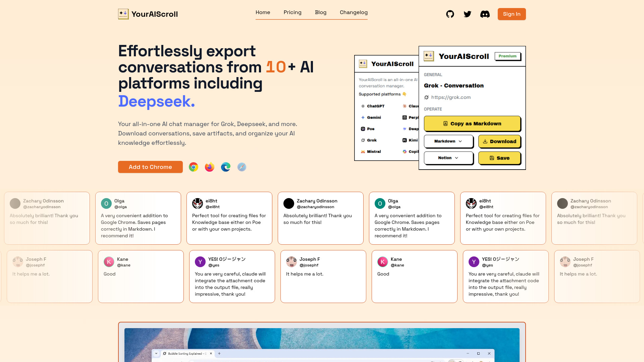This screenshot has width=644, height=362.
Task: Click the Copy as Markdown button
Action: (x=472, y=124)
